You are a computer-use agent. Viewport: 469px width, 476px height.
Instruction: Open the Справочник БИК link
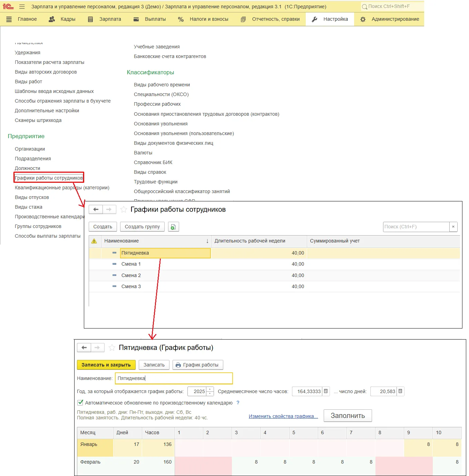coord(153,162)
